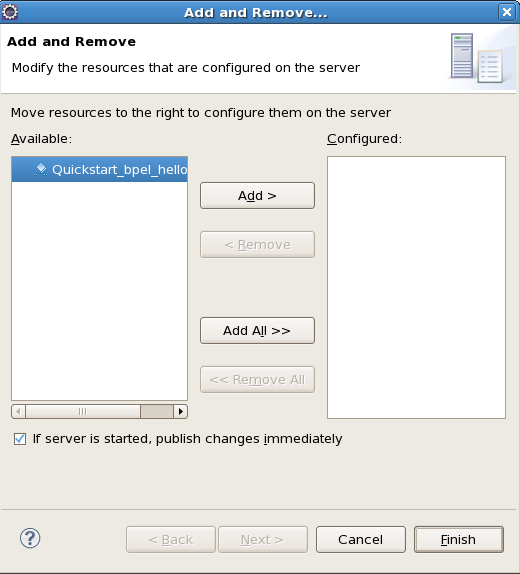Toggle publish changes immediately checkbox
Image resolution: width=520 pixels, height=574 pixels.
(20, 439)
